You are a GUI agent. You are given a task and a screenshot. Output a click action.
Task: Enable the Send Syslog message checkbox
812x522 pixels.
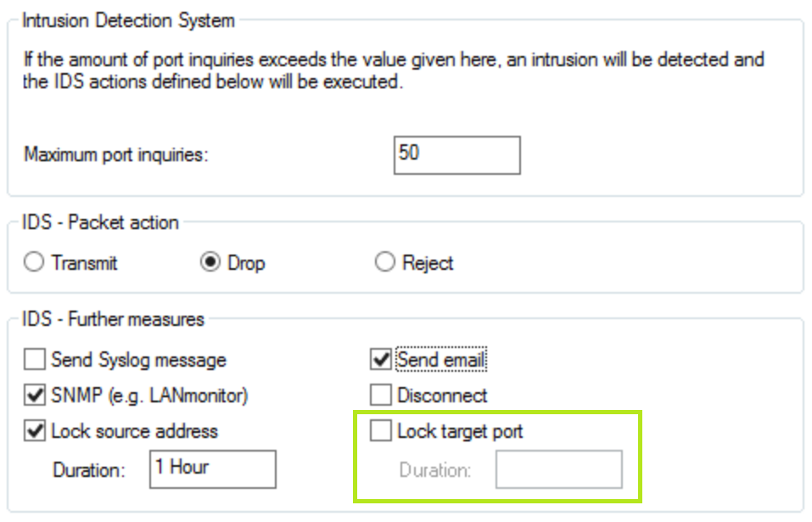point(35,360)
